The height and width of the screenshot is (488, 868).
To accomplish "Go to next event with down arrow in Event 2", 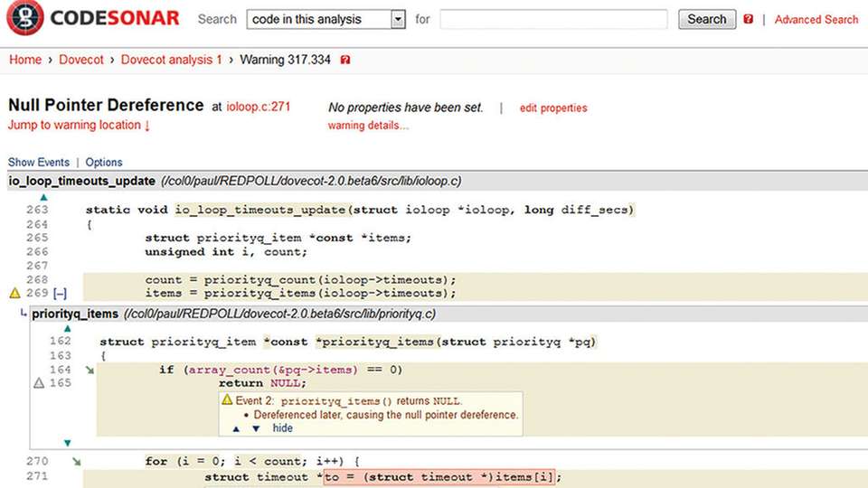I will coord(256,428).
